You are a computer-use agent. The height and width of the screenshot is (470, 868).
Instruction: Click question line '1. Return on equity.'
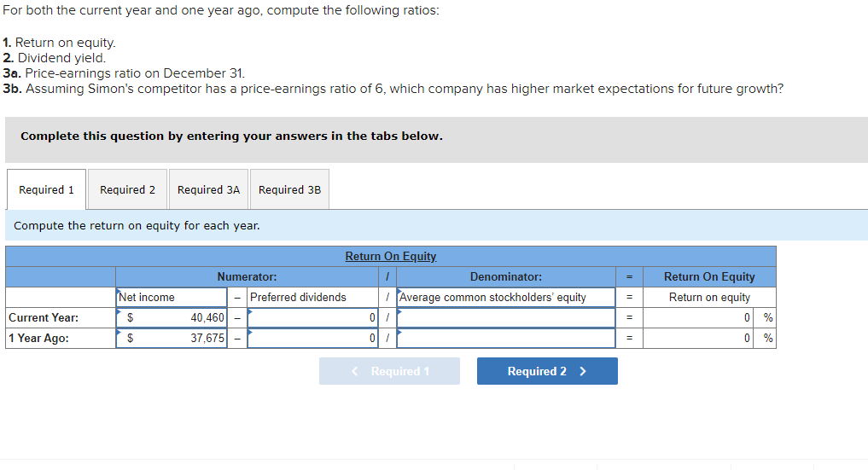(x=59, y=43)
